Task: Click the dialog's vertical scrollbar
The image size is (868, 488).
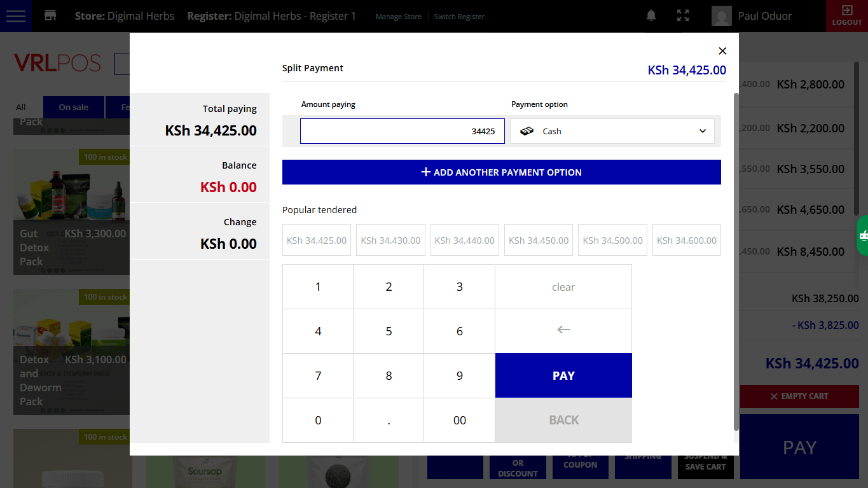Action: 736,261
